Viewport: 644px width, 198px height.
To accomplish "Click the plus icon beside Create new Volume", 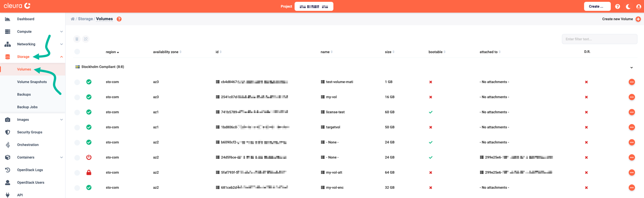I will 638,19.
